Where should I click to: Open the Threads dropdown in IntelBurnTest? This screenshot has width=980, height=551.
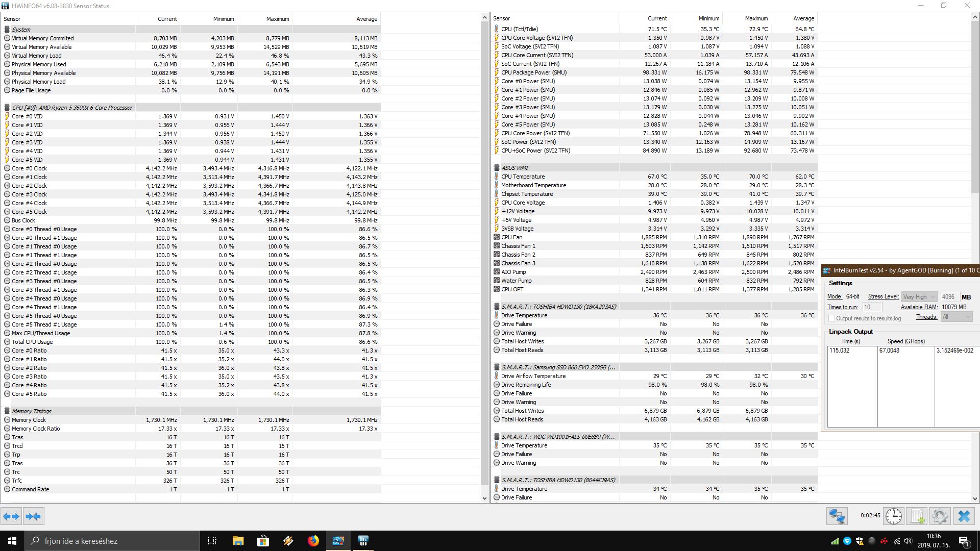[x=956, y=317]
